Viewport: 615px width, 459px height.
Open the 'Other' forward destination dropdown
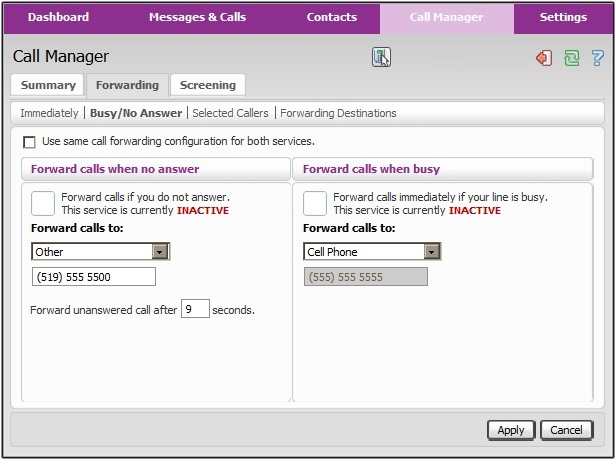tap(100, 251)
